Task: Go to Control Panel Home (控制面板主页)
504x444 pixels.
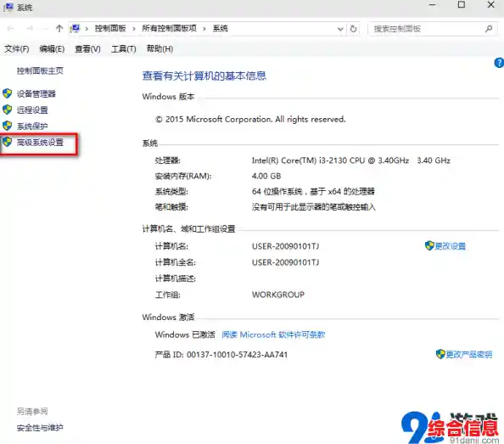Action: pos(40,70)
